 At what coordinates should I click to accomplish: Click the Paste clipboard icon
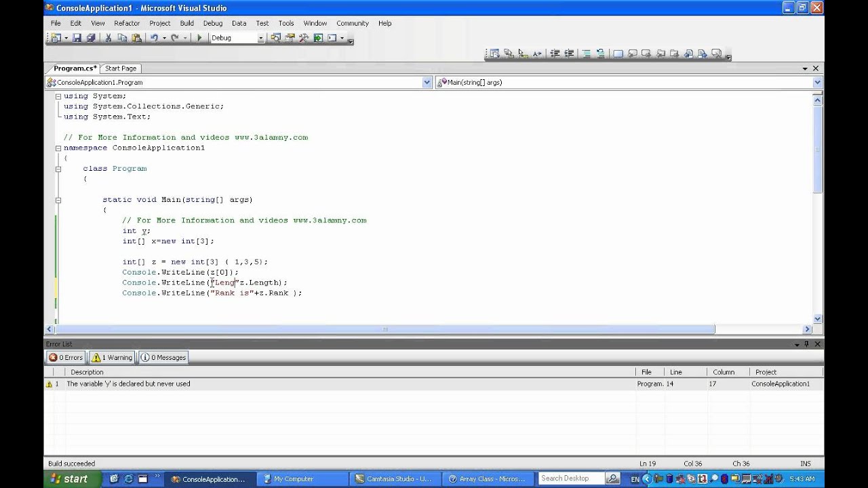[136, 38]
